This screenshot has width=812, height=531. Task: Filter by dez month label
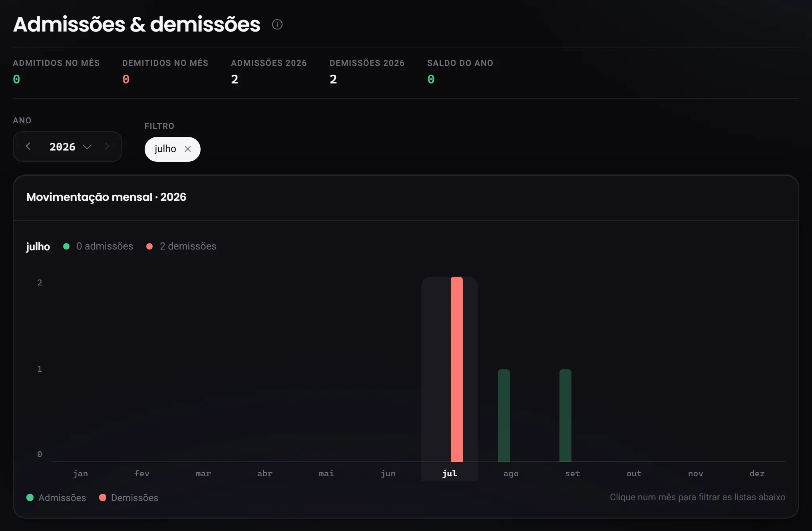pyautogui.click(x=757, y=474)
